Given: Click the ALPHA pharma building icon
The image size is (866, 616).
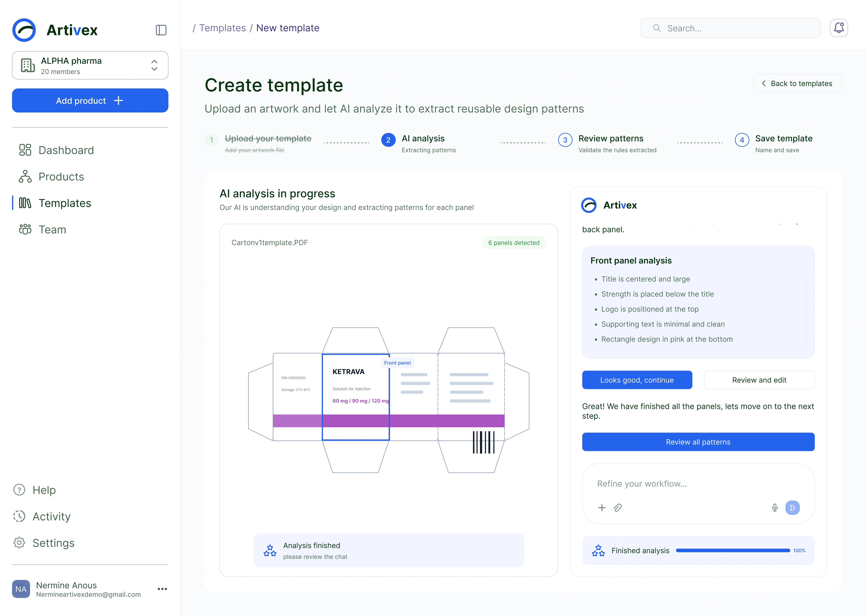Looking at the screenshot, I should (x=28, y=65).
